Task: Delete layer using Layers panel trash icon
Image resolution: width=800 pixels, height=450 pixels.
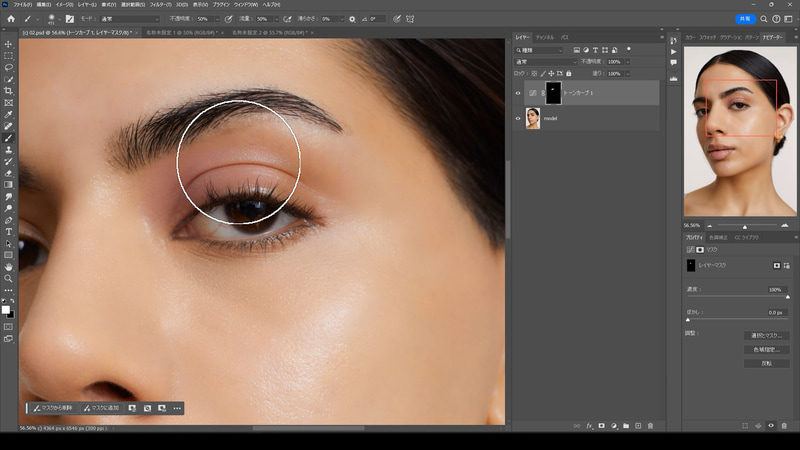Action: coord(650,425)
